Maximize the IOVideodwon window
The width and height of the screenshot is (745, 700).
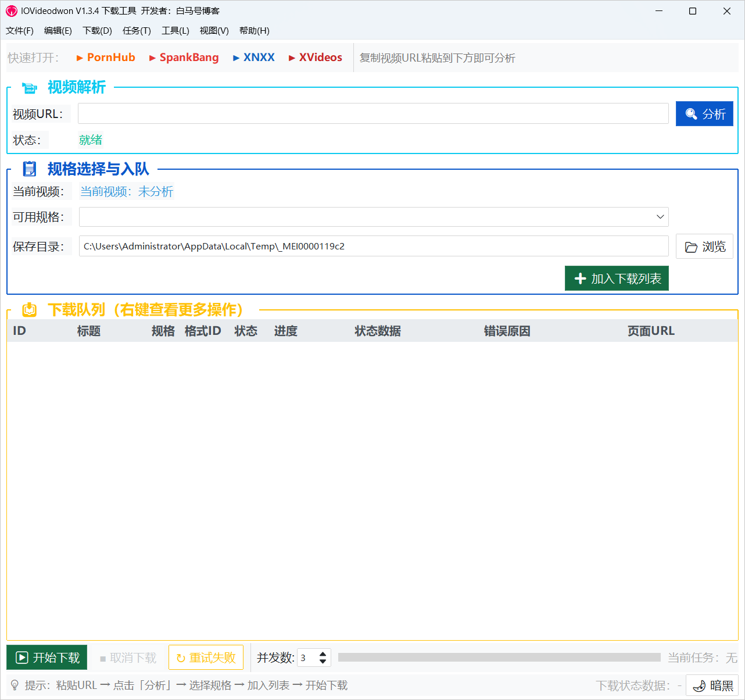[x=693, y=11]
